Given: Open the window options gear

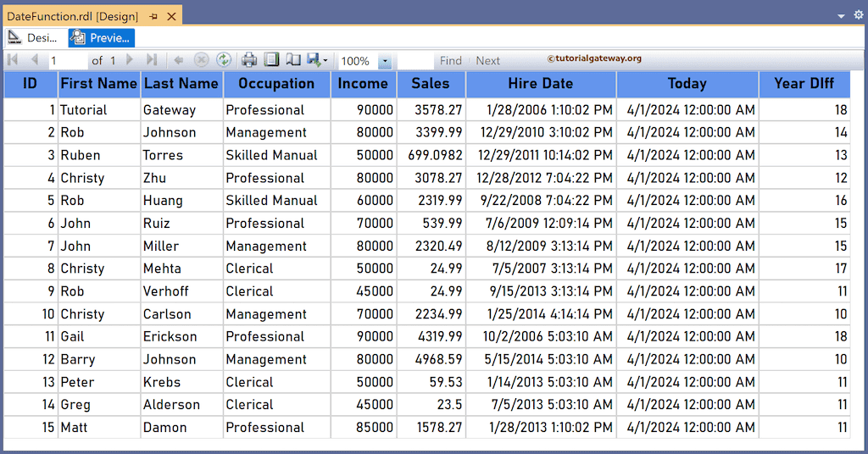Looking at the screenshot, I should click(x=859, y=15).
